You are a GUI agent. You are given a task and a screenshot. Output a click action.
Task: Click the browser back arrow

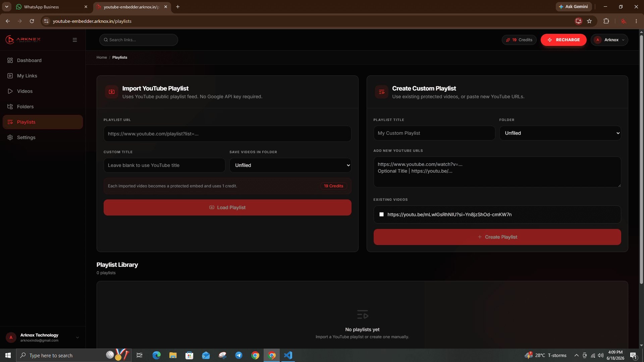pos(8,21)
